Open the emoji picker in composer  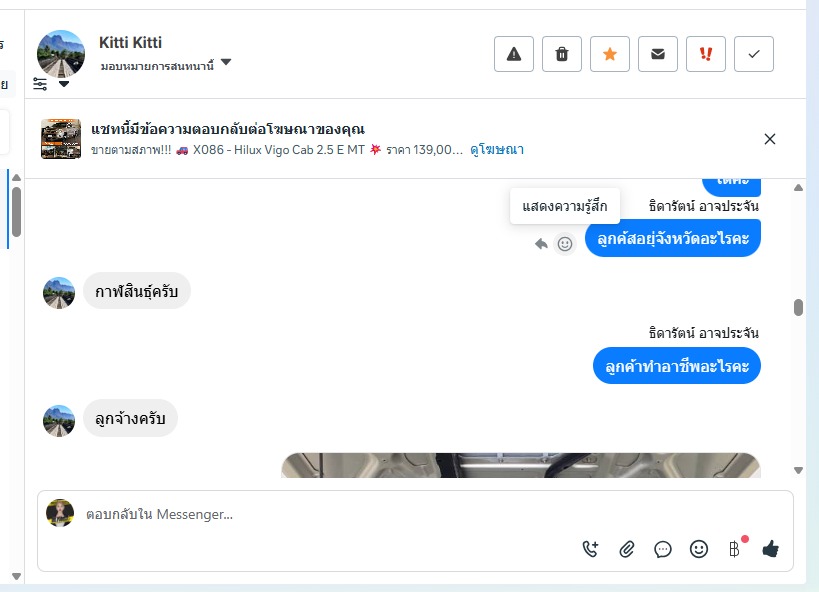pos(699,548)
